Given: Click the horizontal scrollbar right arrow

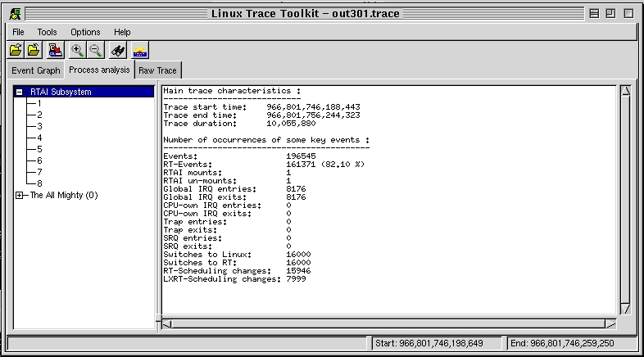Looking at the screenshot, I should click(610, 324).
